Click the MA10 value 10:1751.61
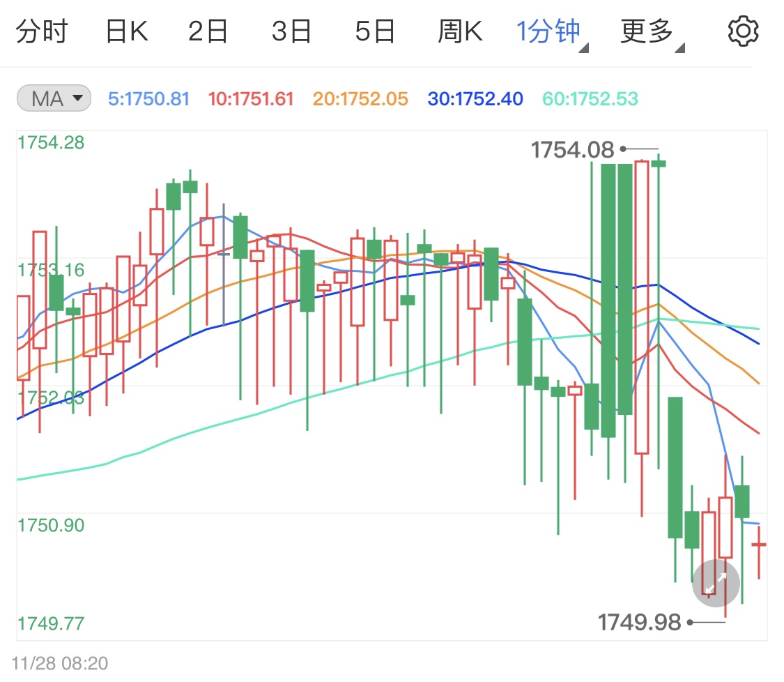 pos(251,99)
